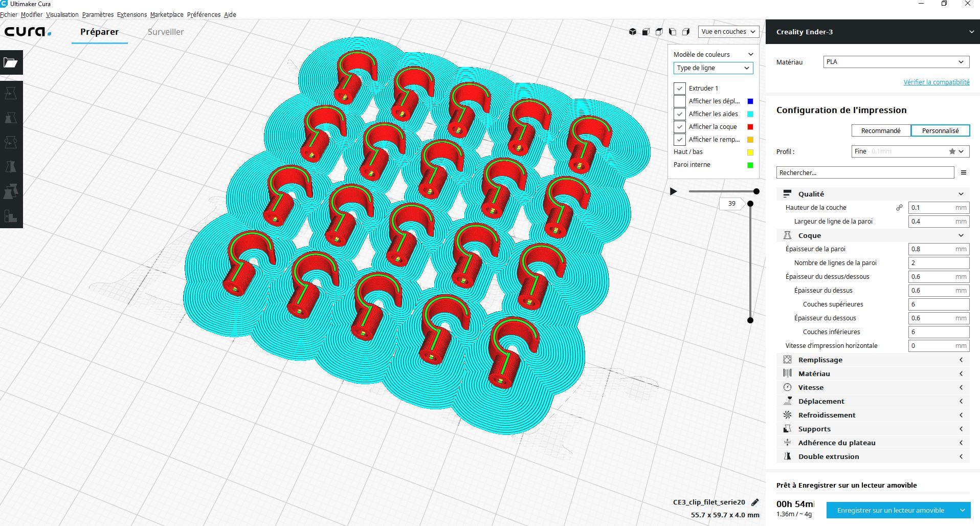This screenshot has height=526, width=980.
Task: Play the layer simulation
Action: [674, 191]
